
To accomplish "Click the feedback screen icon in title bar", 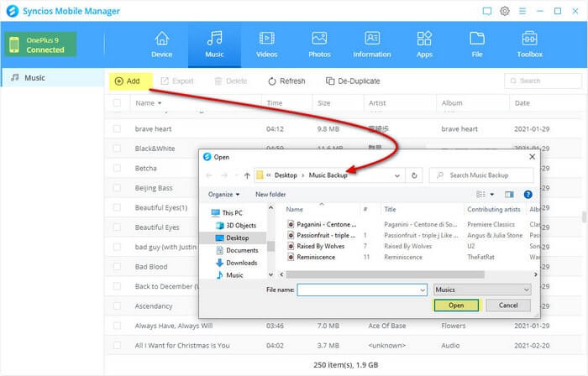I will click(486, 11).
